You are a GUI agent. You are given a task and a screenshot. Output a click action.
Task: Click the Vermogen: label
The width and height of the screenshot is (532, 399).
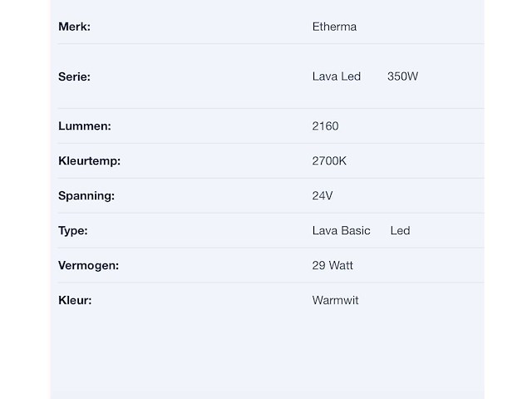89,266
